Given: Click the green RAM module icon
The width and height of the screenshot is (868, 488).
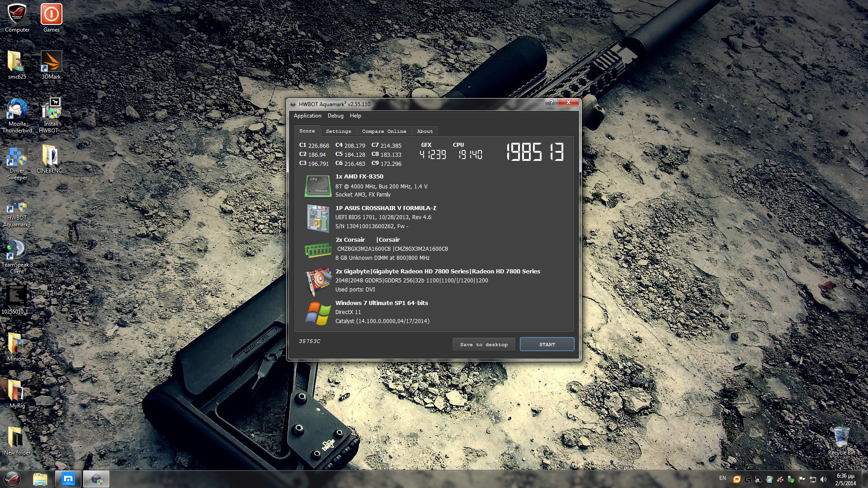Looking at the screenshot, I should tap(318, 250).
